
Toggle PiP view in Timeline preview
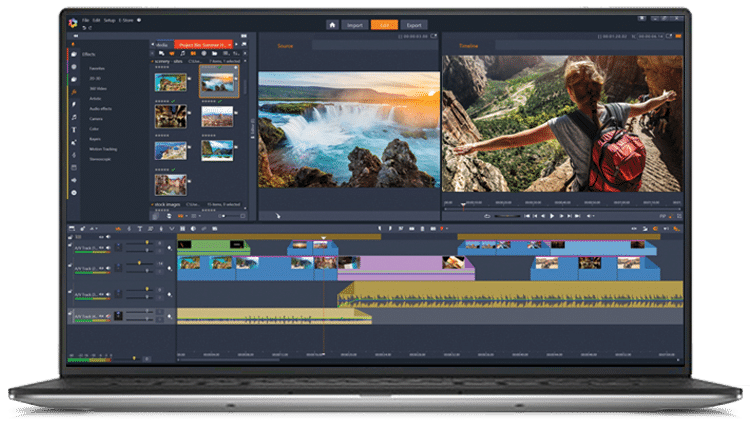pos(663,216)
